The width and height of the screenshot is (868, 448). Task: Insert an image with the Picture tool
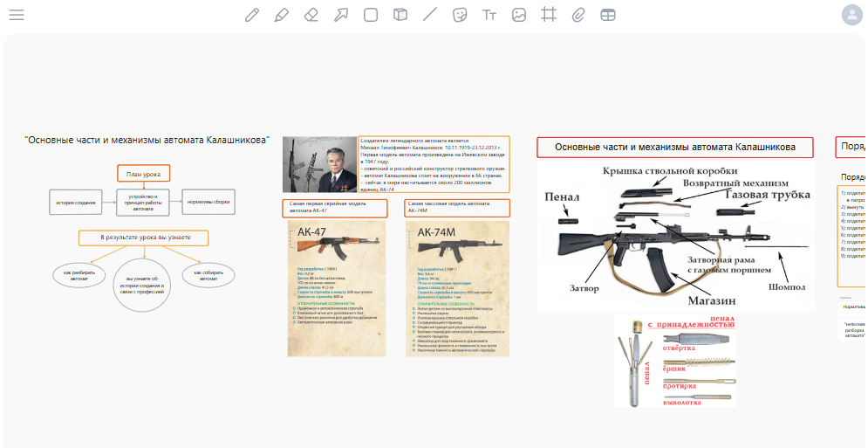519,15
